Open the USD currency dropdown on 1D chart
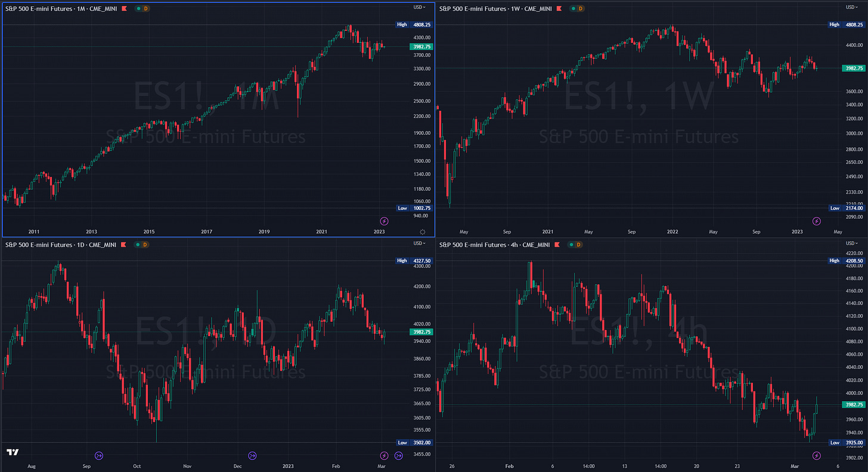The height and width of the screenshot is (472, 868). pos(420,243)
